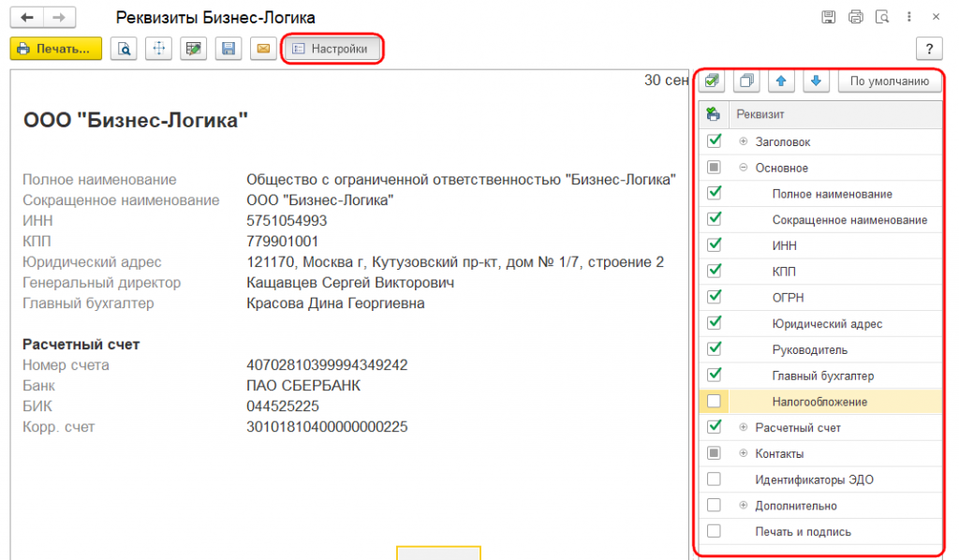Uncheck the ИНН checkbox

coord(714,244)
